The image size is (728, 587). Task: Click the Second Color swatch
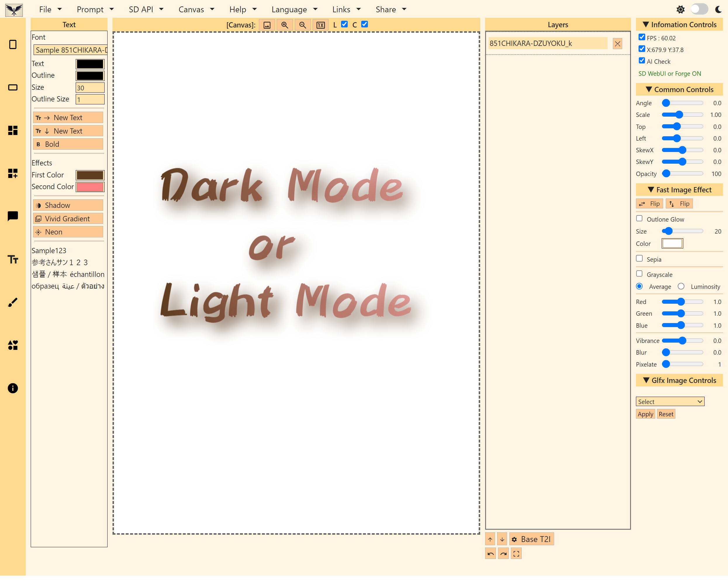[90, 187]
